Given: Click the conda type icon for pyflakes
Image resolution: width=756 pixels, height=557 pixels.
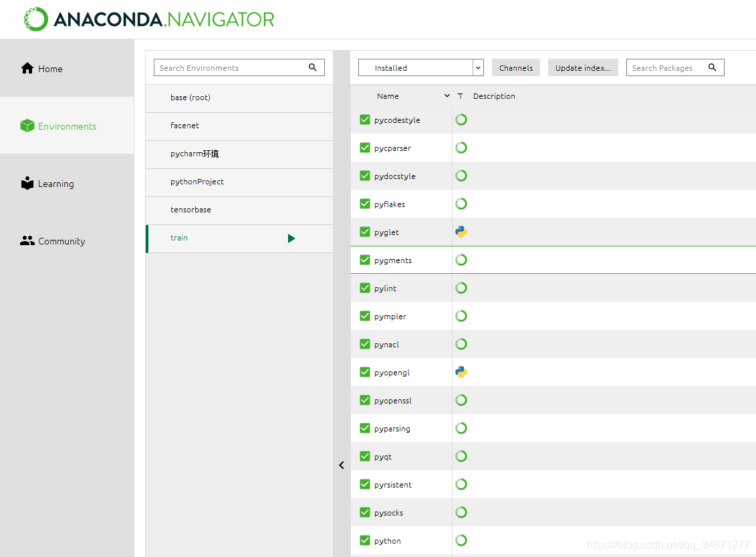Looking at the screenshot, I should (x=461, y=203).
